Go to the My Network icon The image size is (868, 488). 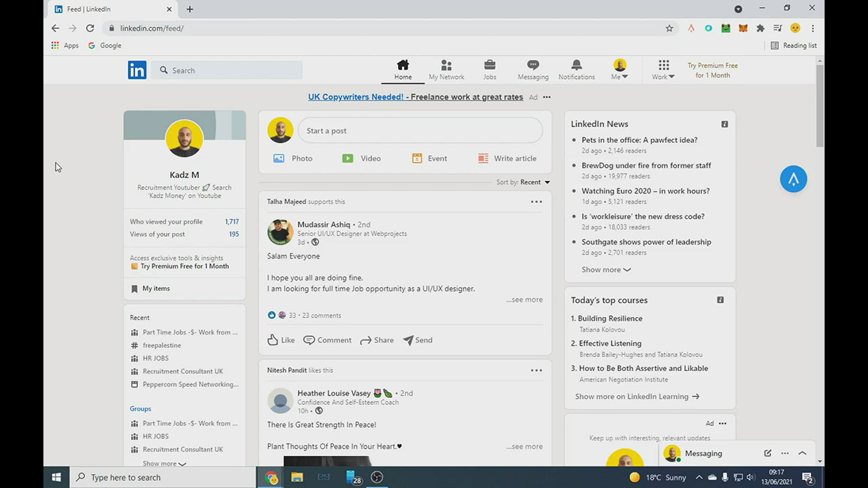pyautogui.click(x=446, y=66)
